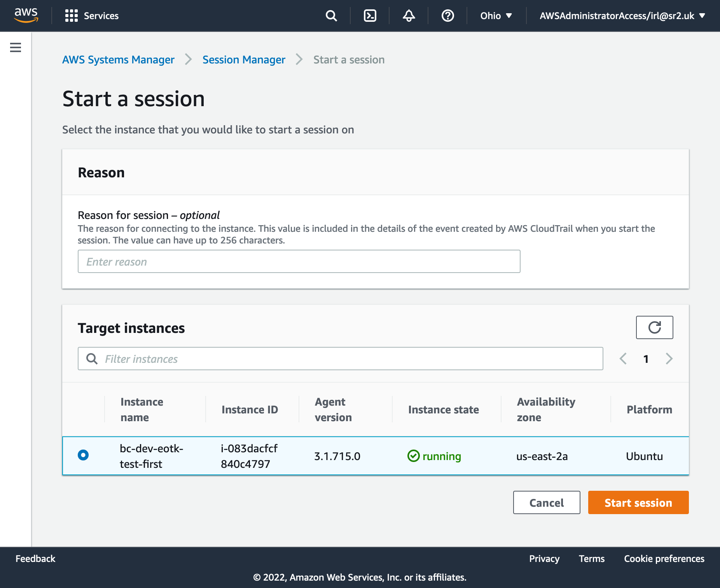Click the Cancel button
Screen dimensions: 720x588
(546, 502)
